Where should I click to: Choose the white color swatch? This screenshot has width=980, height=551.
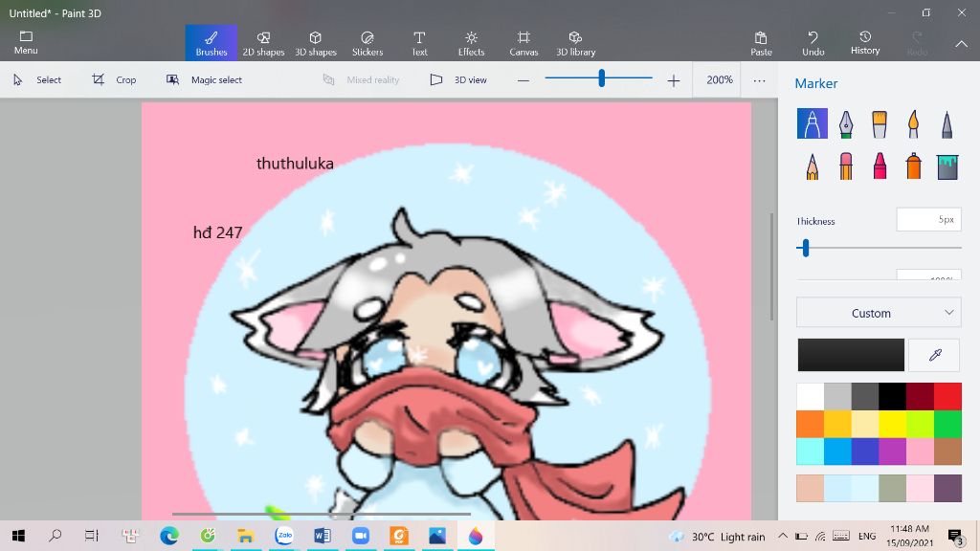point(810,396)
